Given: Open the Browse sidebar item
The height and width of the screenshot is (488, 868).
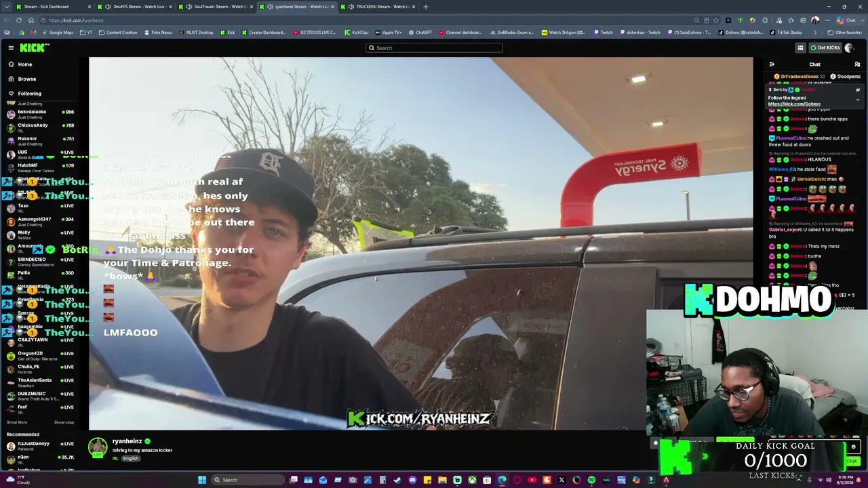Looking at the screenshot, I should (26, 79).
